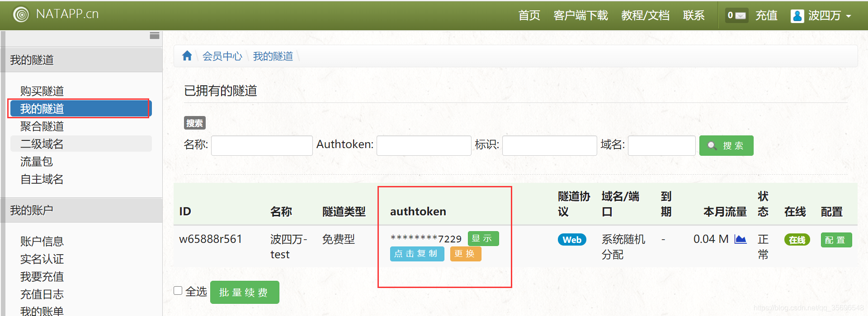Click the tunnel name 波四万-test
Viewport: 868px width, 316px height.
(288, 246)
